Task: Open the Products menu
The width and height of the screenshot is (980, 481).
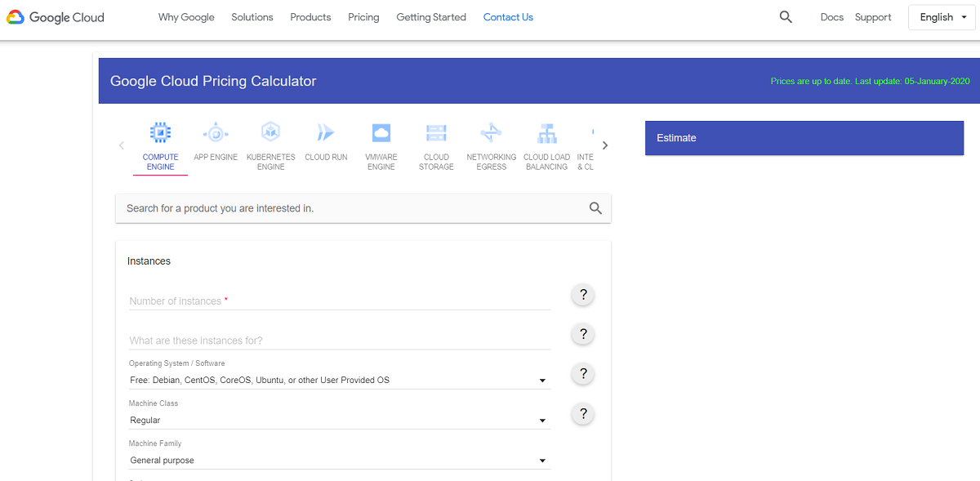Action: tap(310, 17)
